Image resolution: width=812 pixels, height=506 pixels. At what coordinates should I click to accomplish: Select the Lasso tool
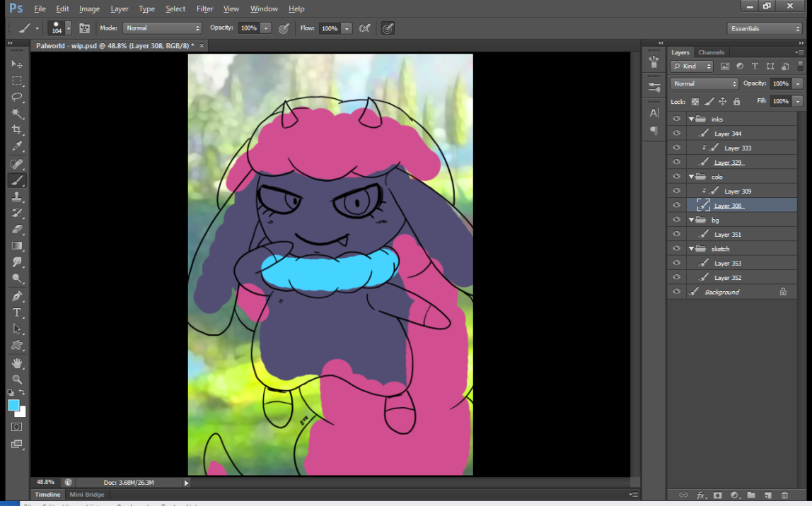[x=17, y=97]
